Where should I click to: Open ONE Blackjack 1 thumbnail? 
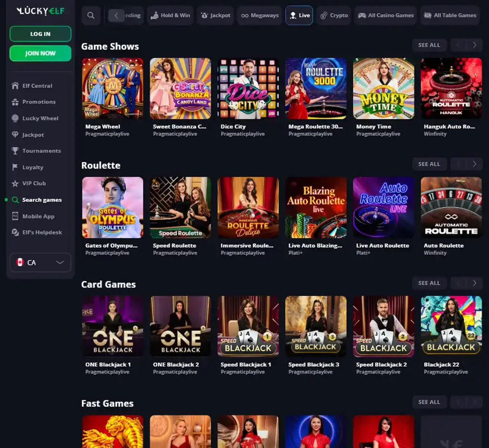click(113, 326)
